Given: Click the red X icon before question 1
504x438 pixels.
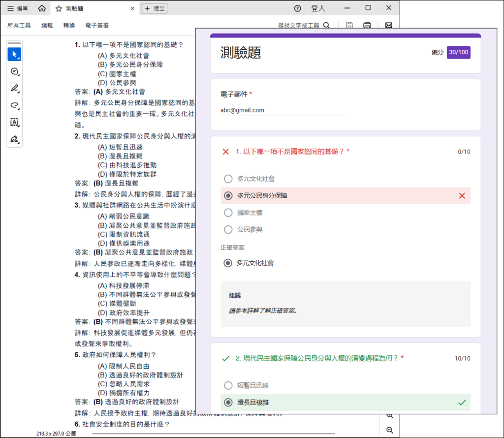Looking at the screenshot, I should (225, 152).
